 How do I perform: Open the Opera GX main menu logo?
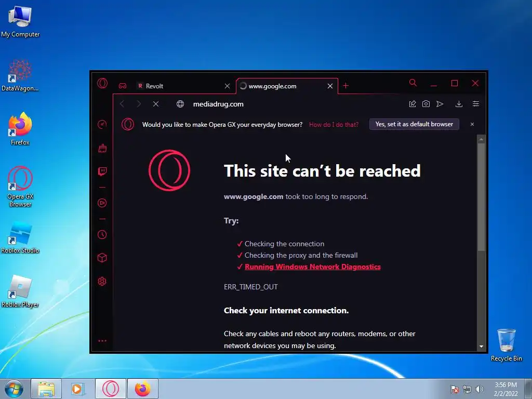(102, 83)
